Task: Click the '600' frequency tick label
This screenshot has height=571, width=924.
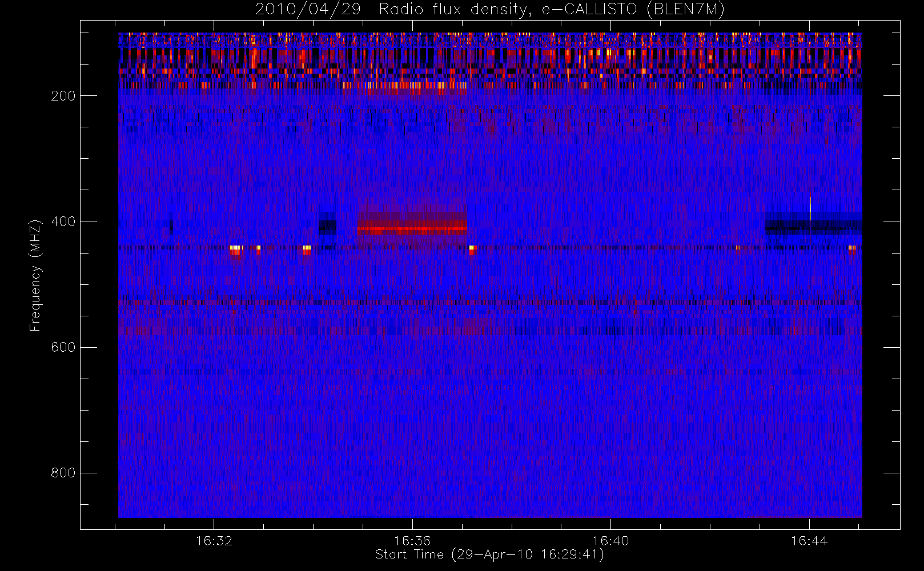Action: 63,347
